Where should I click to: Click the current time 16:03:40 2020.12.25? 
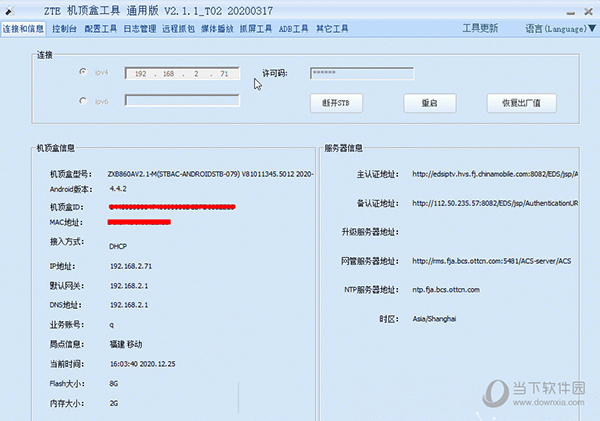coord(143,364)
